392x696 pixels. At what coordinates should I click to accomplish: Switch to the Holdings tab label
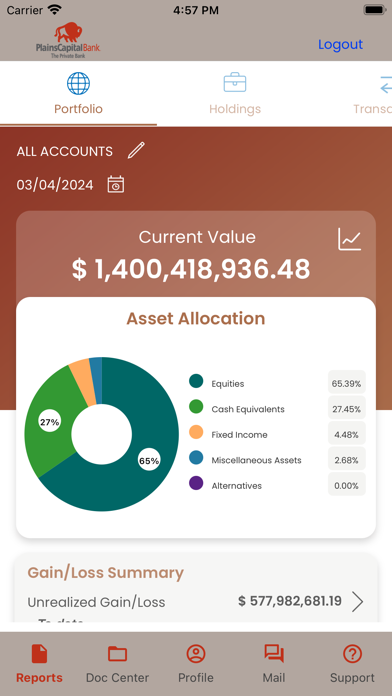coord(235,109)
